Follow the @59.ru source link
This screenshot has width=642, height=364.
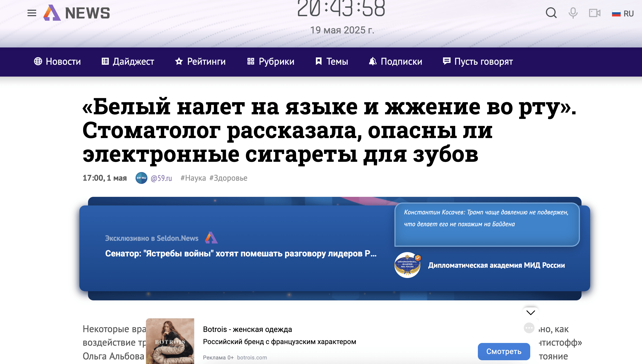pyautogui.click(x=161, y=178)
